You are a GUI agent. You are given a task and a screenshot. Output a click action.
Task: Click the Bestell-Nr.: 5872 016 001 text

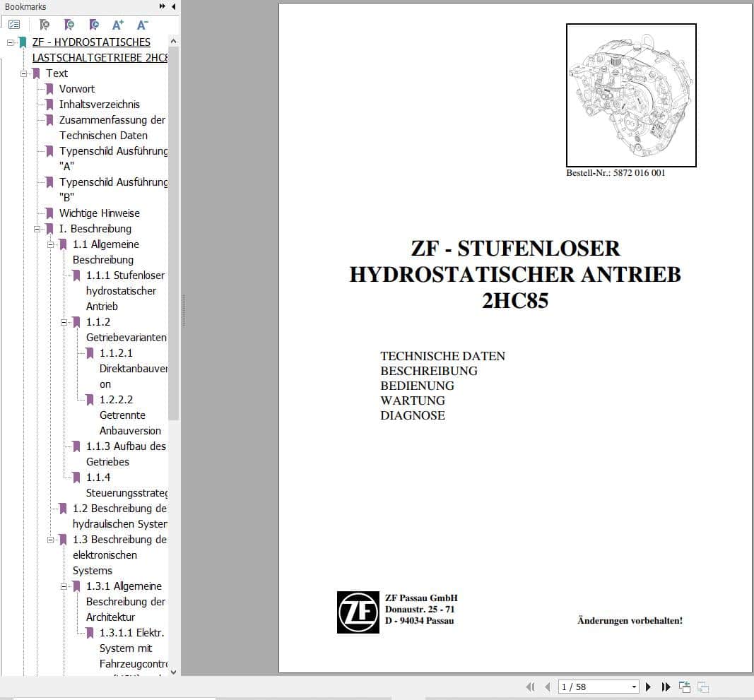pos(615,173)
